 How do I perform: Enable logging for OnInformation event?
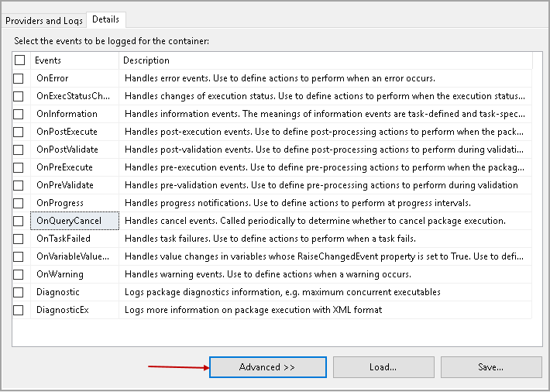point(19,114)
